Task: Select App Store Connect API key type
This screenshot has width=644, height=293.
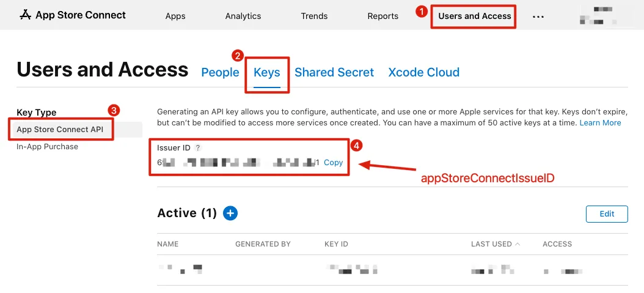Action: [60, 129]
